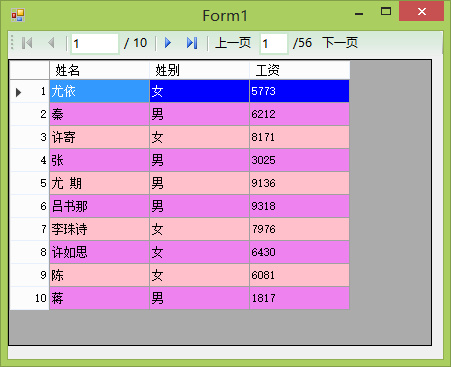The image size is (451, 367).
Task: Click the salary cell 7976
Action: [x=299, y=229]
